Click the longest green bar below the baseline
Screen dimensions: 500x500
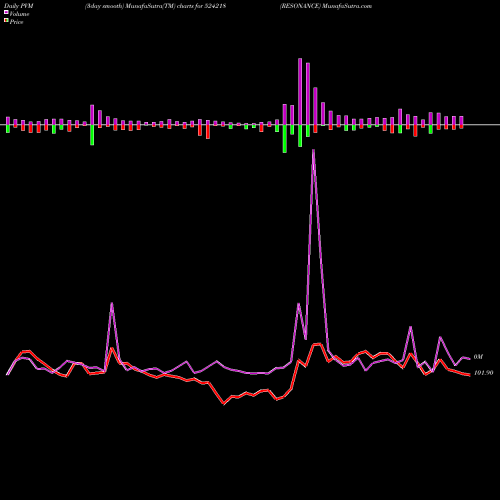(x=285, y=139)
